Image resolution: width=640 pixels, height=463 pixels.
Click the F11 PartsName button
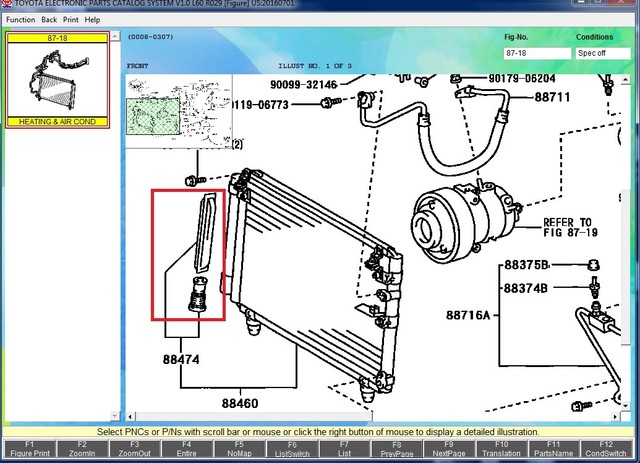pos(553,449)
